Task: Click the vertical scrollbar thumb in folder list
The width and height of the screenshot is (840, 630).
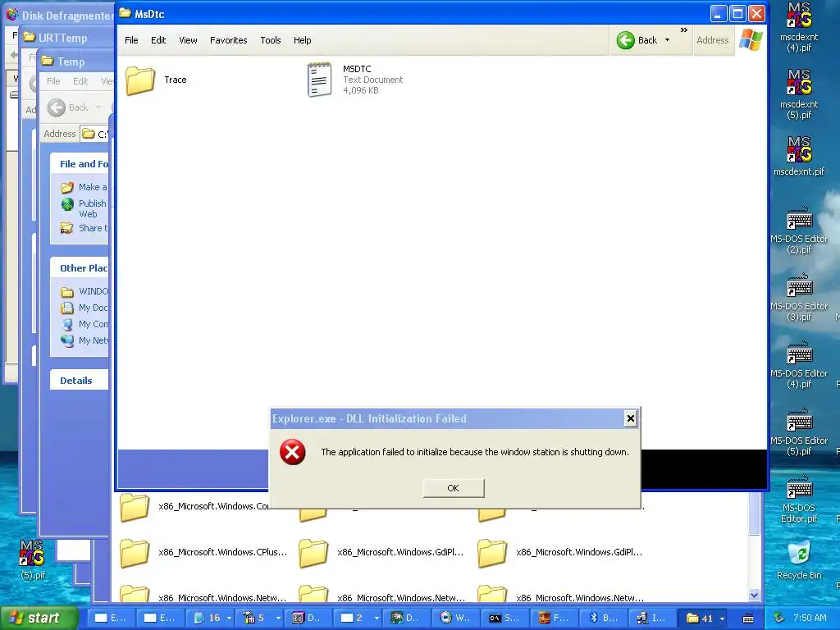Action: click(755, 514)
